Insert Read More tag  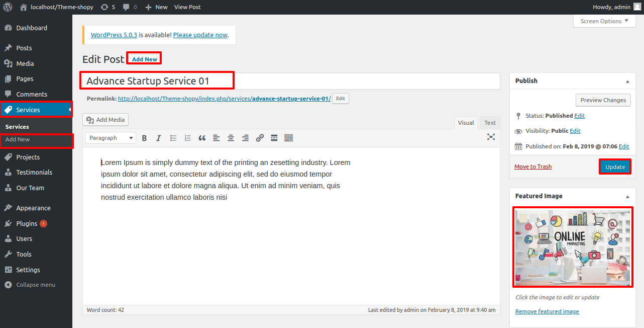[x=274, y=138]
